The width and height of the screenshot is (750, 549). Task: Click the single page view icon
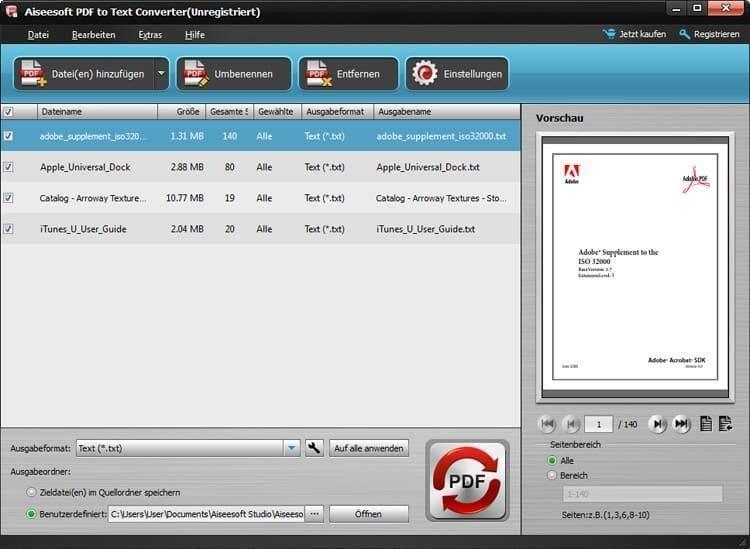pos(706,424)
